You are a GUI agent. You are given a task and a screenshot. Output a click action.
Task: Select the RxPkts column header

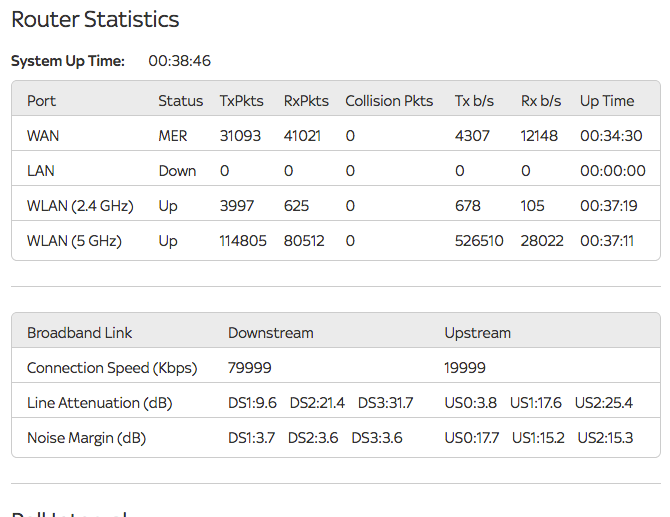point(304,101)
